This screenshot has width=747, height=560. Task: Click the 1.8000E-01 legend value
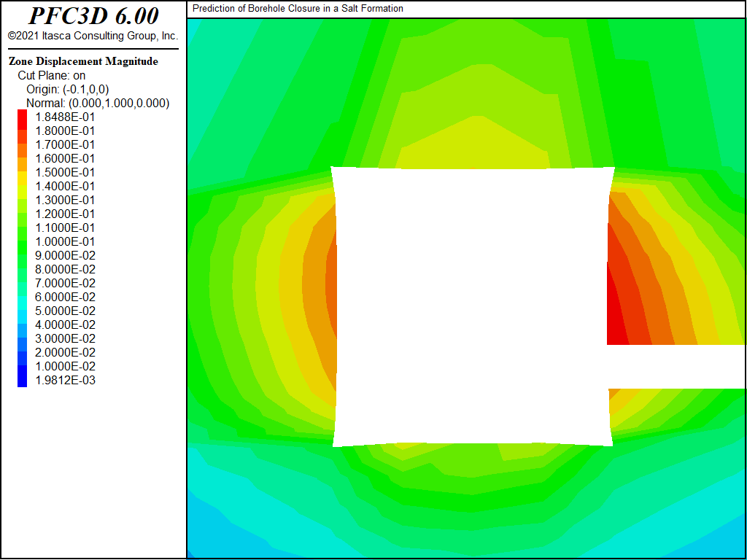pyautogui.click(x=65, y=131)
